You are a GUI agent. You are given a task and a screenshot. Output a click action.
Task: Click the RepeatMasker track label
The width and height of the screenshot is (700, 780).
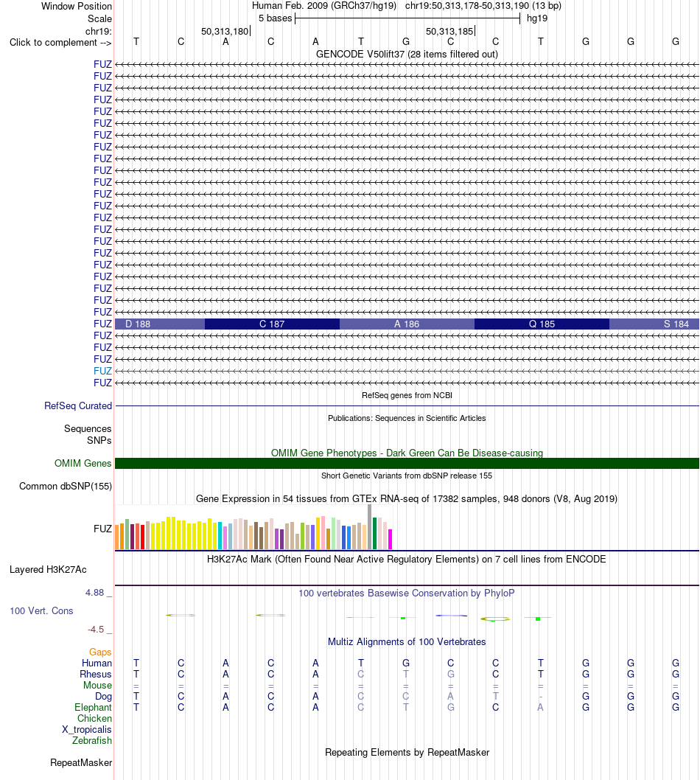[x=81, y=762]
